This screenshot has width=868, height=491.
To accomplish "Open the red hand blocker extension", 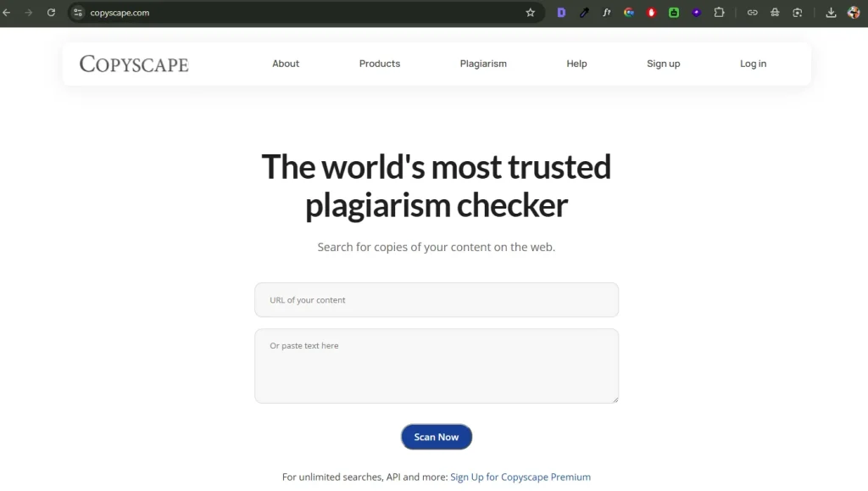I will [x=652, y=12].
